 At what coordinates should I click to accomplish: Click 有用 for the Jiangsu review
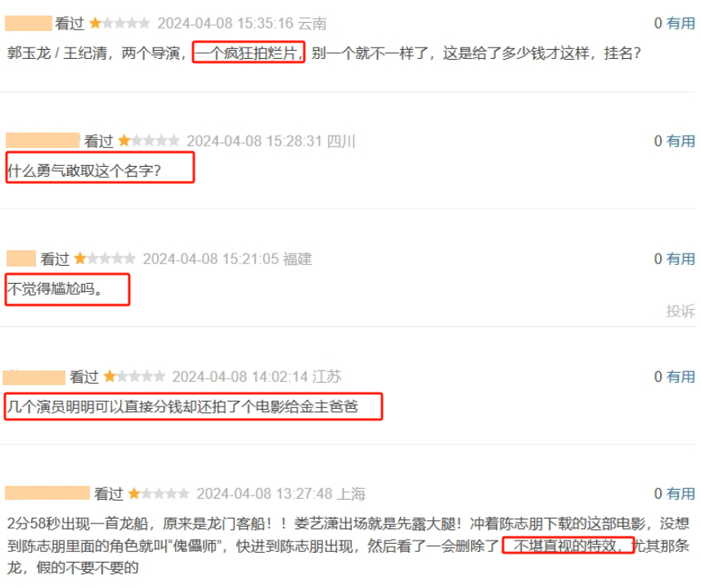click(x=681, y=377)
